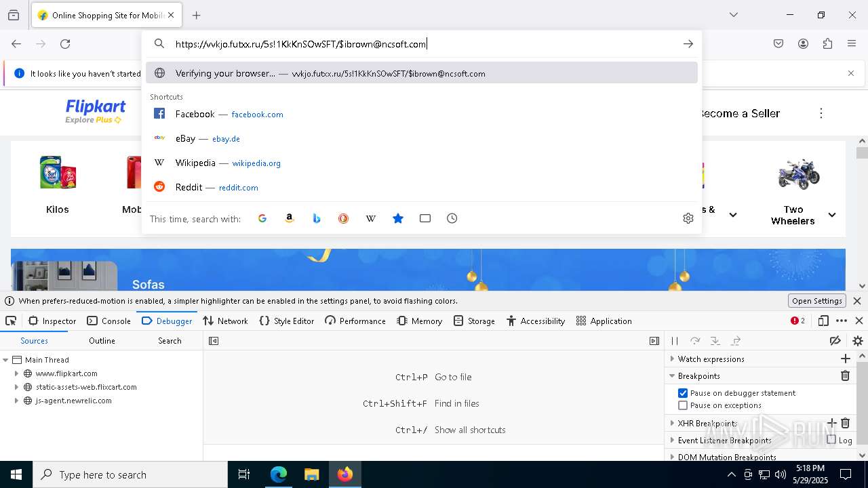Expand the www.flipkart.com source node
Image resolution: width=868 pixels, height=488 pixels.
coord(17,373)
